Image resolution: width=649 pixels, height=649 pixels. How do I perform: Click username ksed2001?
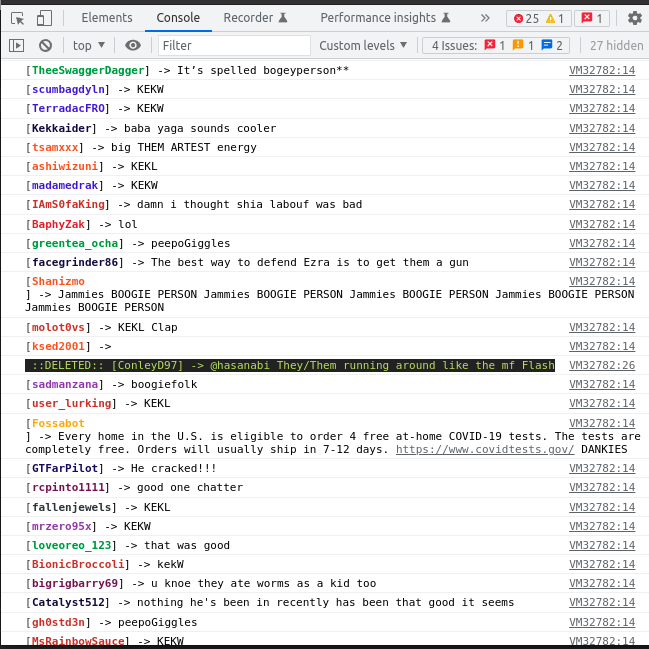(x=58, y=346)
